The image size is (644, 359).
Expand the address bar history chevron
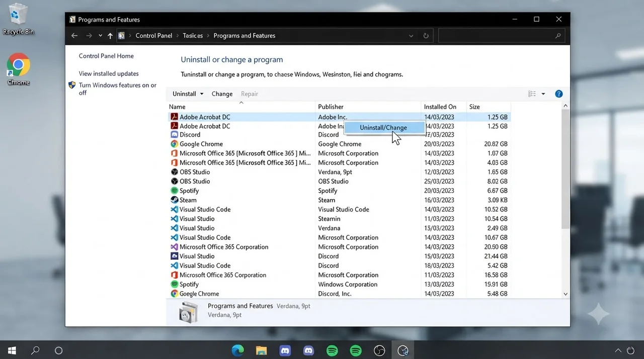pos(411,36)
